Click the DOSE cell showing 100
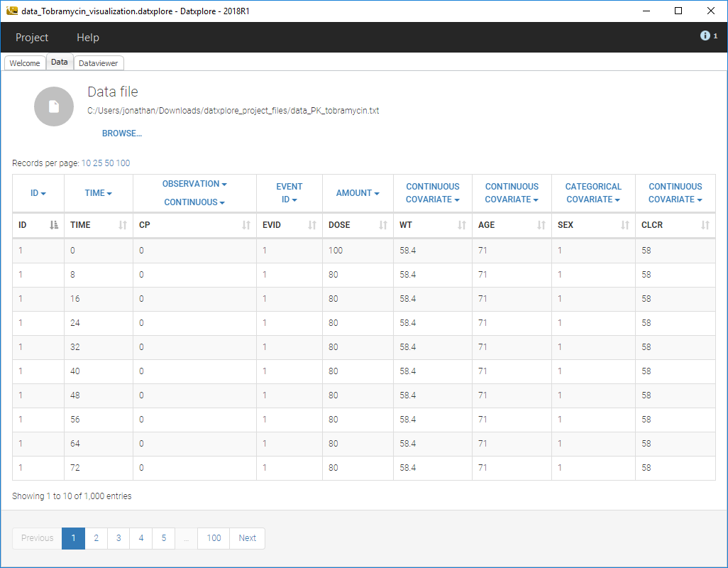The width and height of the screenshot is (728, 568). pos(358,251)
